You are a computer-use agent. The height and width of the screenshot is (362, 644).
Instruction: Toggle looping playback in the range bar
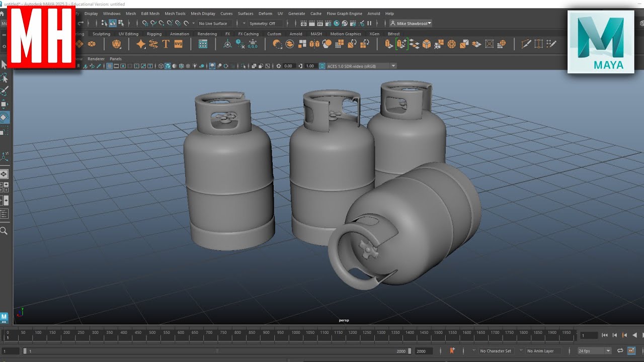click(620, 351)
